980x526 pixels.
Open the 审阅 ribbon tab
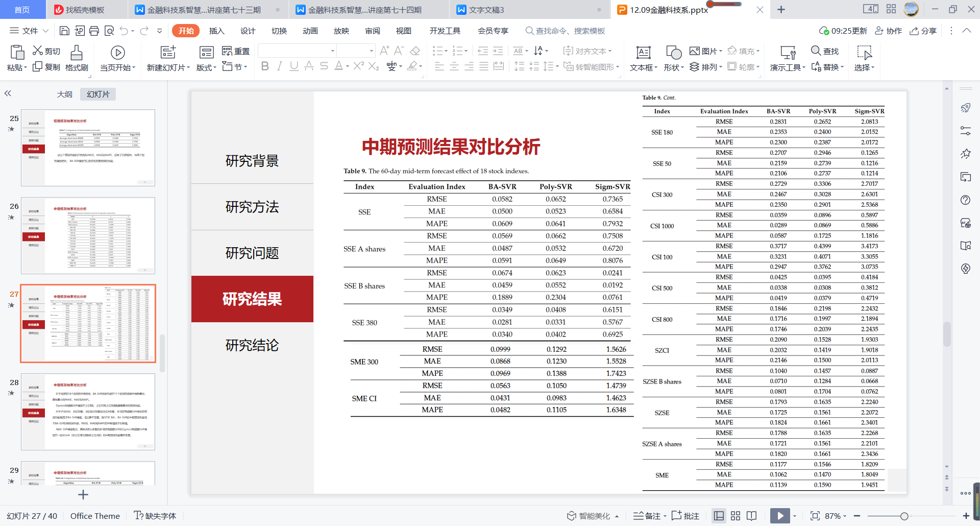(372, 31)
